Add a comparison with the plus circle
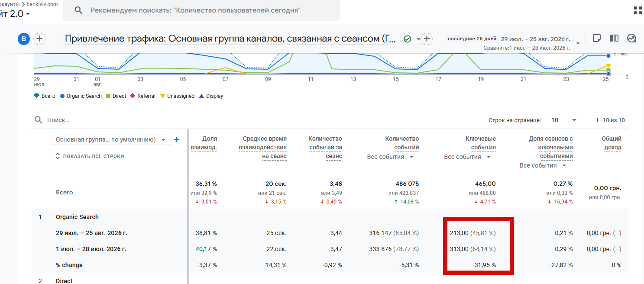This screenshot has width=644, height=284. point(39,39)
